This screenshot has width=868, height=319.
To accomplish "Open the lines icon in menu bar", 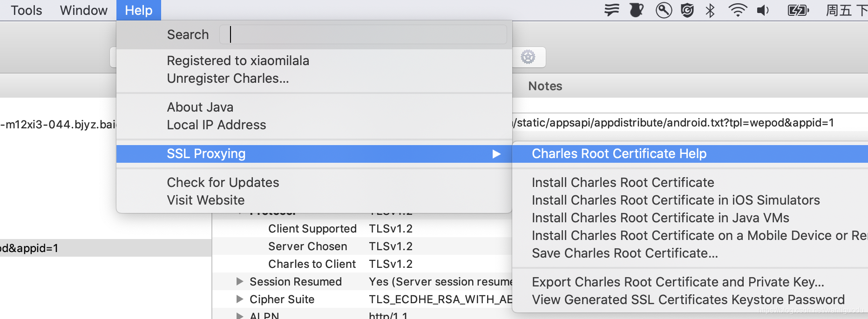I will pos(612,10).
